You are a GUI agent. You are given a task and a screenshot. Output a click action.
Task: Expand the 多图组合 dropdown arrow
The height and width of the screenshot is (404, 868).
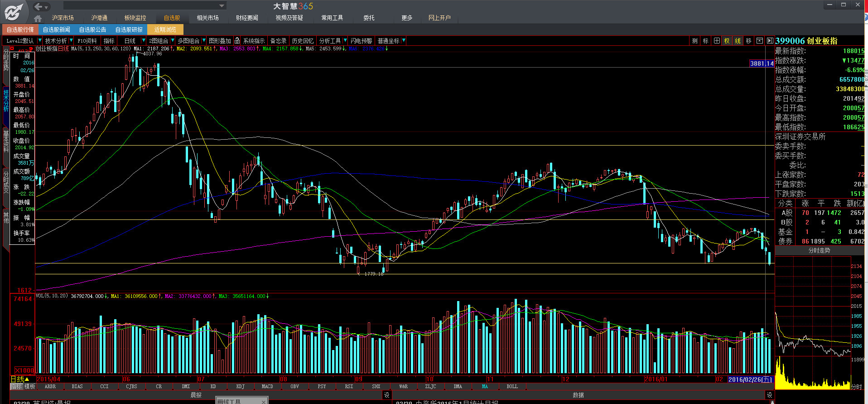point(204,41)
